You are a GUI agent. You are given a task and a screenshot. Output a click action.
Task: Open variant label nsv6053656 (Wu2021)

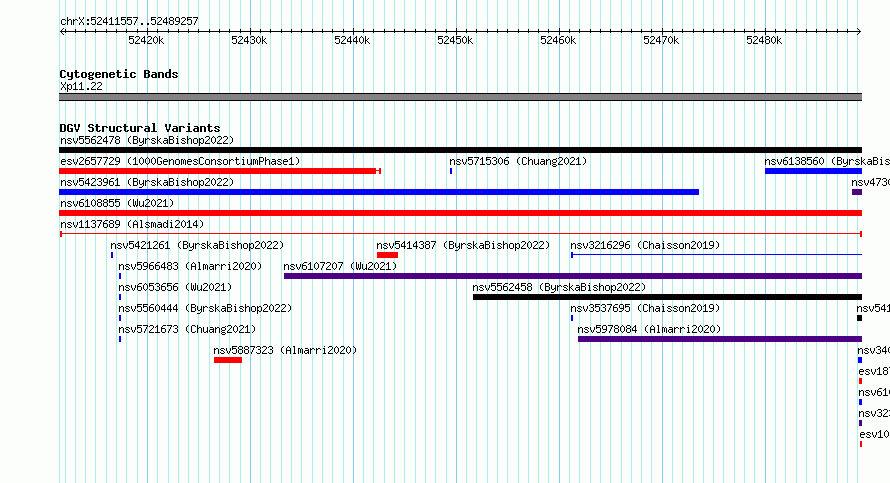click(175, 287)
